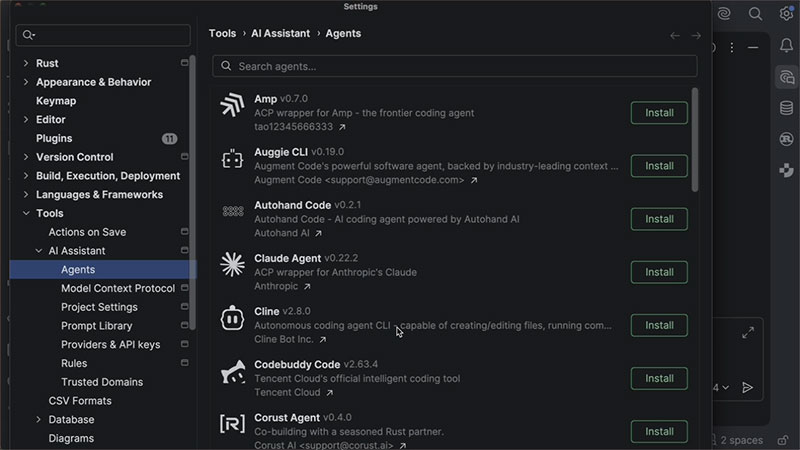The height and width of the screenshot is (450, 800).
Task: Expand the Appearance & Behavior section
Action: (26, 82)
